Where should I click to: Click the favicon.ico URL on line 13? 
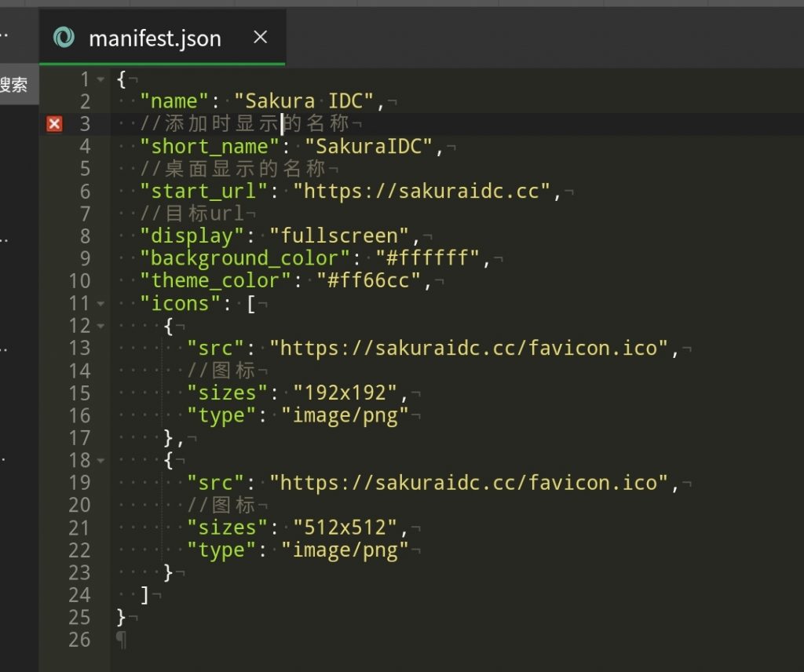468,349
